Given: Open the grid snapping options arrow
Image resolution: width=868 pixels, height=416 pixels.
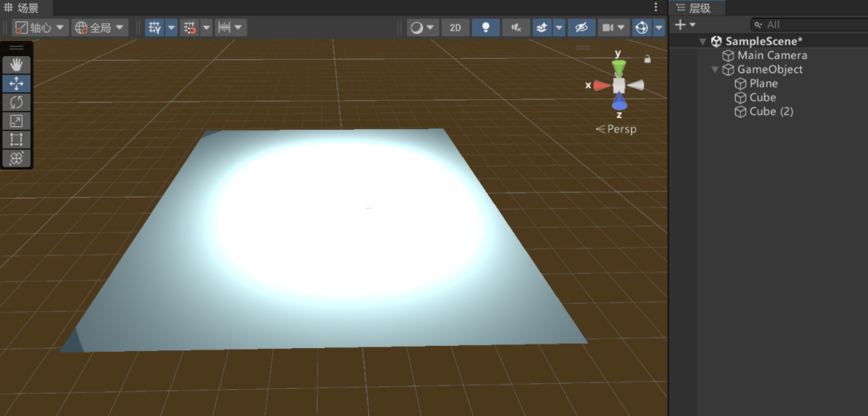Looking at the screenshot, I should tap(206, 27).
